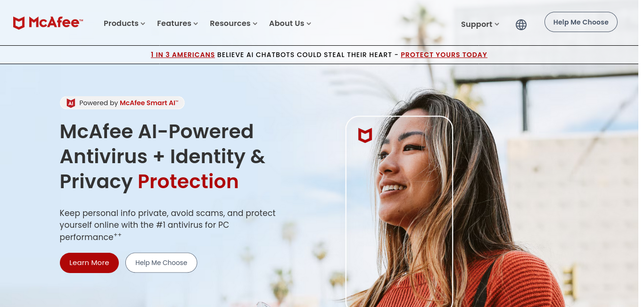Screen dimensions: 644x307
Task: Open the About Us menu
Action: [x=290, y=23]
